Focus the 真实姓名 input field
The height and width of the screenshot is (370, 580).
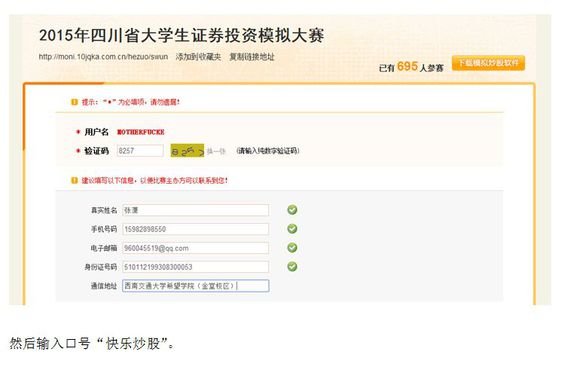196,210
